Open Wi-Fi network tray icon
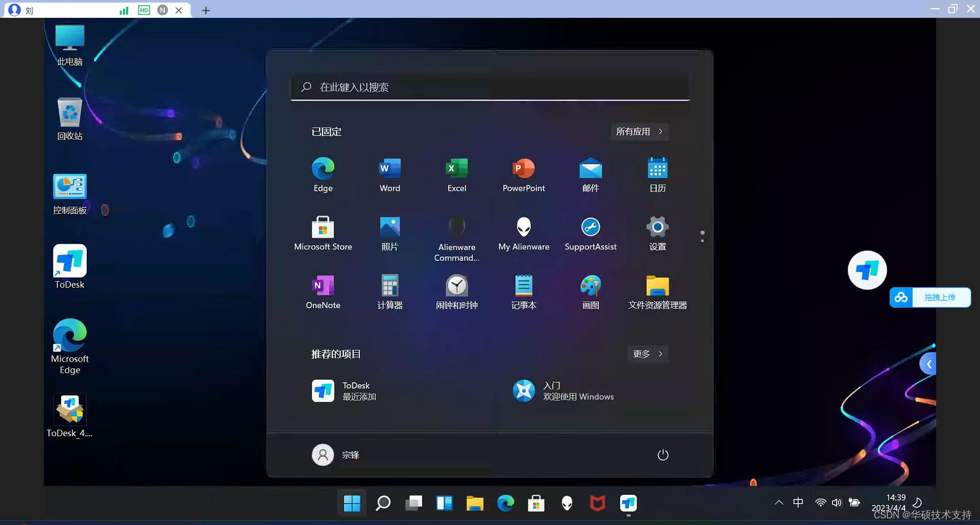Viewport: 980px width, 525px height. pos(820,503)
